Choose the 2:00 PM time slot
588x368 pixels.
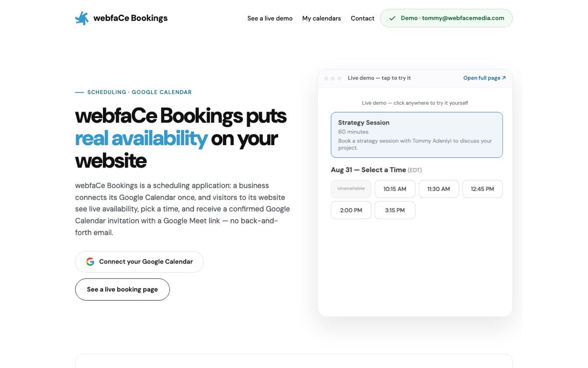coord(351,210)
